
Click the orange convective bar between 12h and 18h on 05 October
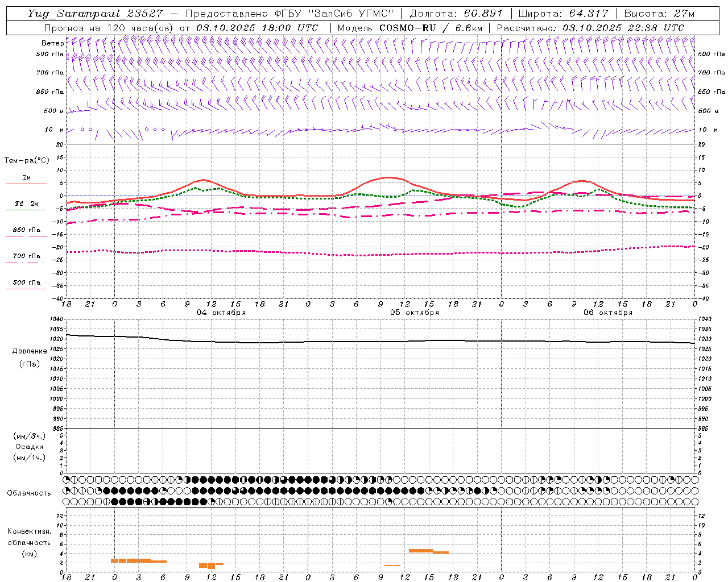pos(429,551)
